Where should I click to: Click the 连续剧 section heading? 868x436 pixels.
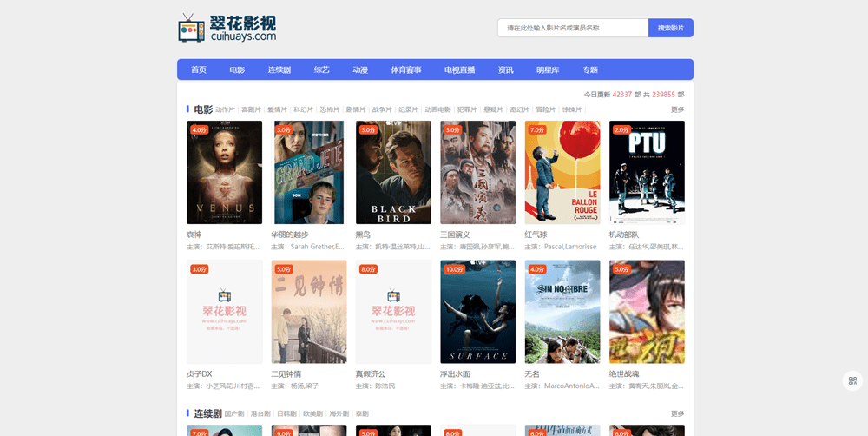click(x=207, y=413)
